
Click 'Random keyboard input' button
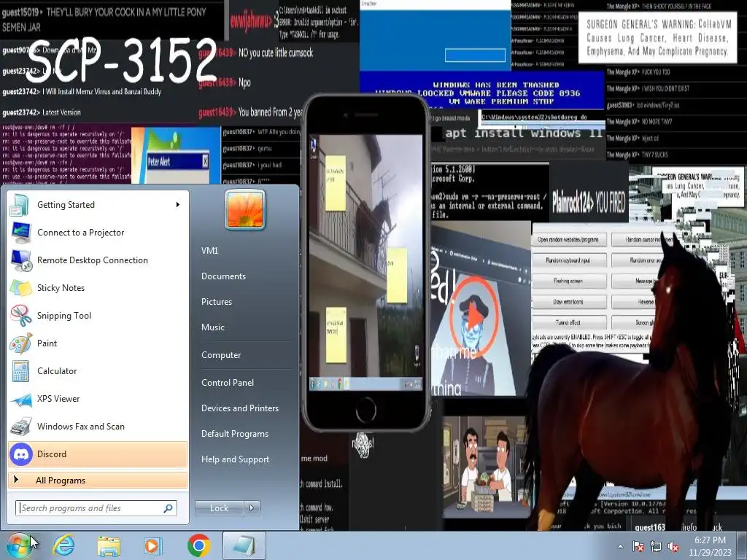coord(568,260)
